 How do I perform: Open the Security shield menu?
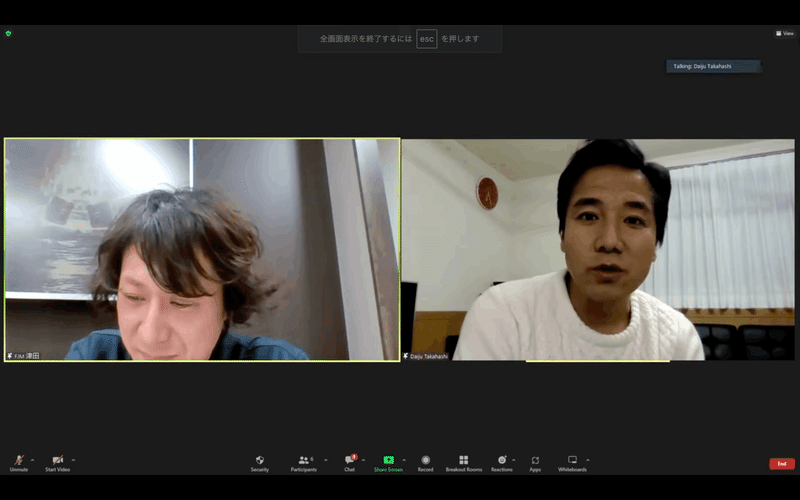point(260,463)
